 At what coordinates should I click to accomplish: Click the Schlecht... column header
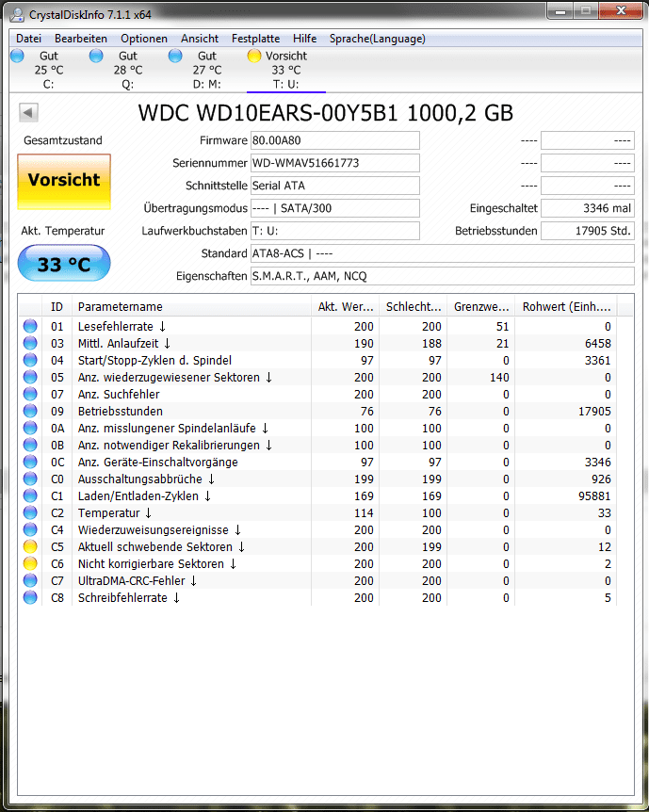click(x=413, y=306)
